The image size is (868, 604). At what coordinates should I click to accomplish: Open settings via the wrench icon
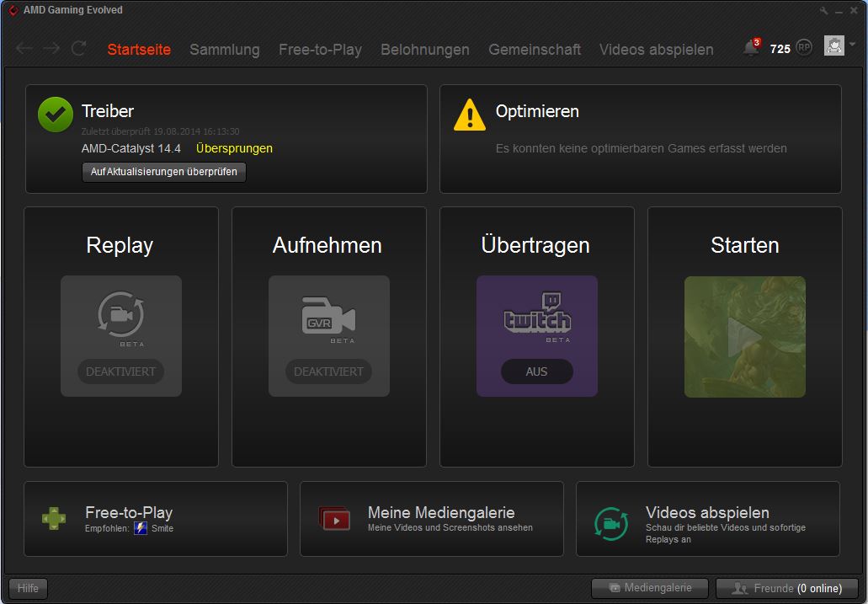click(x=824, y=10)
